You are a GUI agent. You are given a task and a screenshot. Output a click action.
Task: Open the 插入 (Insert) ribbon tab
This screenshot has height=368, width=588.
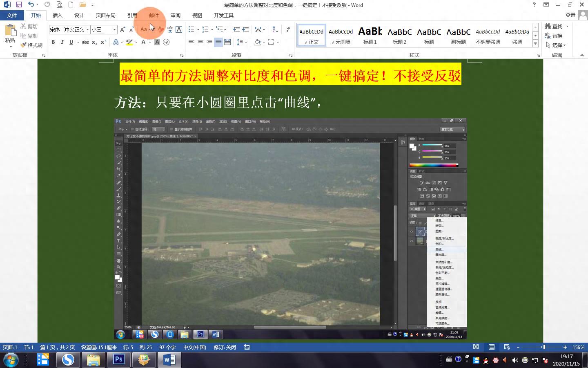pyautogui.click(x=58, y=15)
